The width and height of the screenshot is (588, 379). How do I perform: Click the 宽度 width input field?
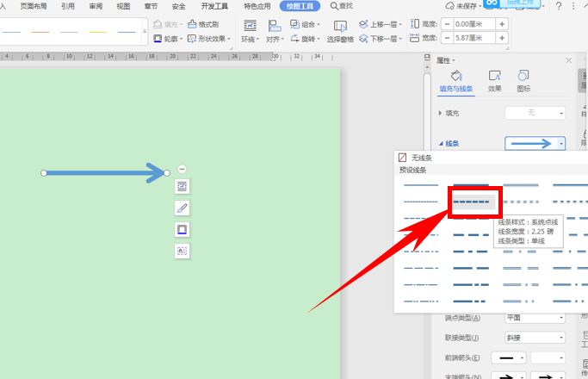click(474, 38)
